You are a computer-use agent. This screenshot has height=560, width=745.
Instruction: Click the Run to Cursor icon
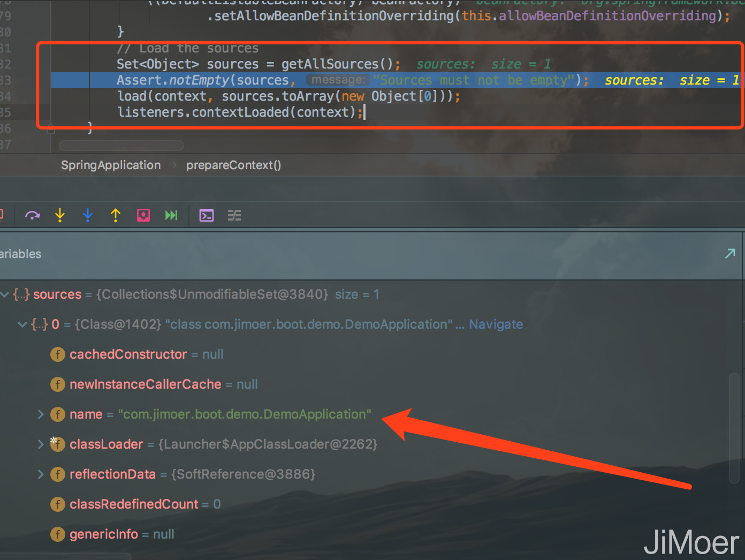click(x=171, y=215)
